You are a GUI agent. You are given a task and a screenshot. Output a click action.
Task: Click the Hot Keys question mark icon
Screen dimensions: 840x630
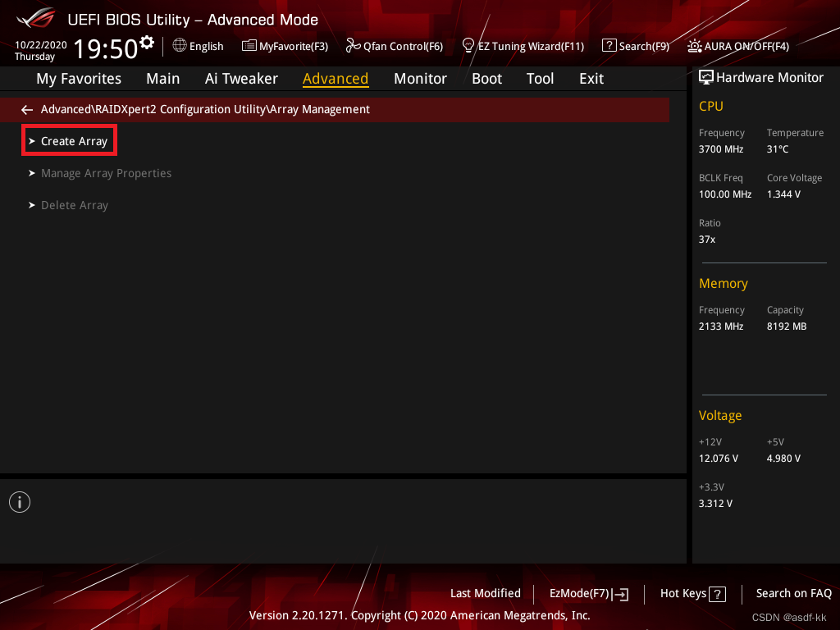point(717,594)
